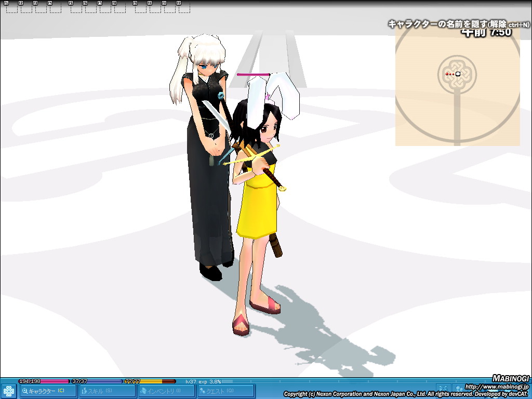Click the knot emblem on the minimap
Screen dimensions: 532x399
(457, 74)
